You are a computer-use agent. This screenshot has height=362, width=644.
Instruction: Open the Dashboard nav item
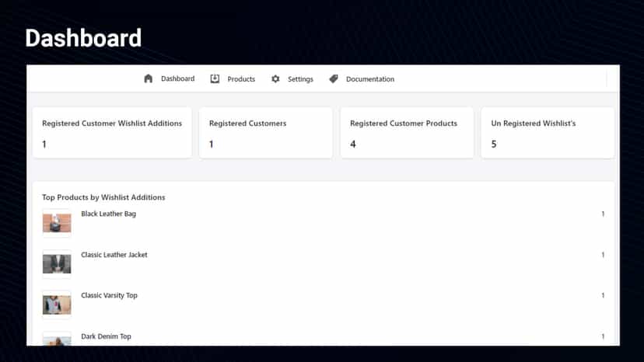(x=178, y=78)
